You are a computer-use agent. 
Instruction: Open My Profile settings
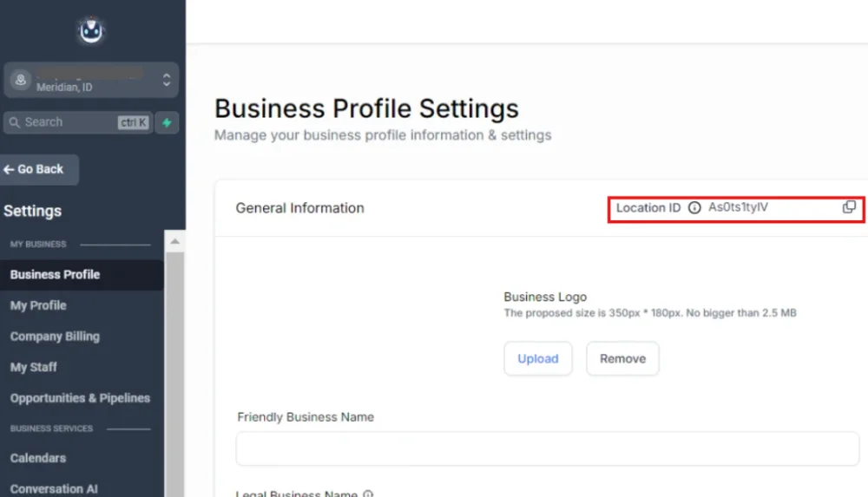[38, 305]
